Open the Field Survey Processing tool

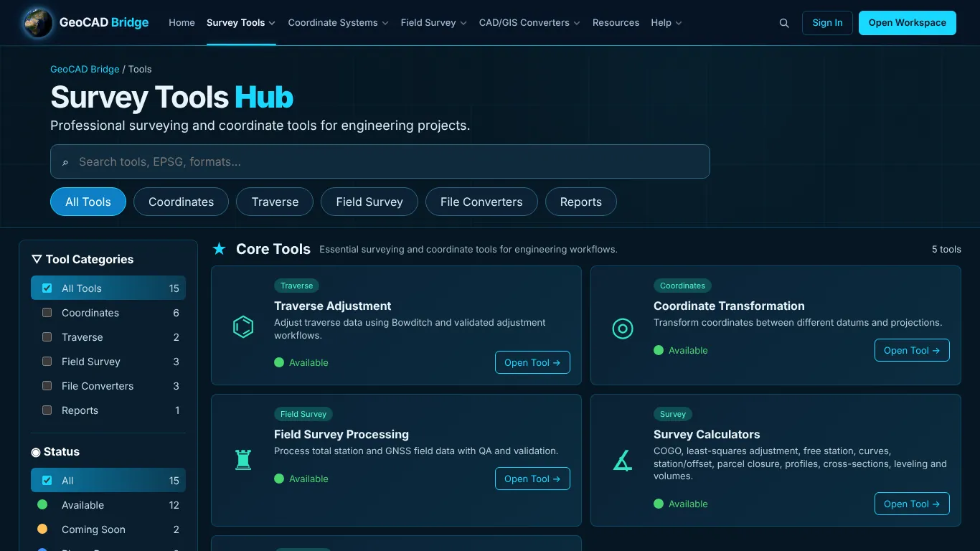[532, 479]
